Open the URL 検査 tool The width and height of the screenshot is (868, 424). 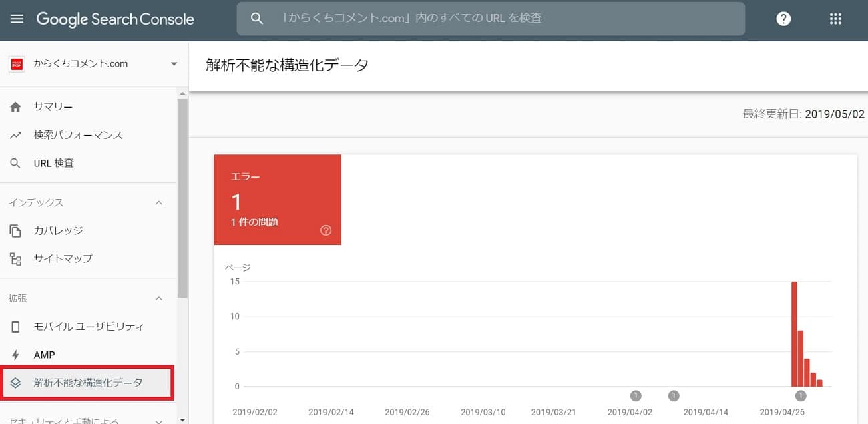pyautogui.click(x=53, y=163)
